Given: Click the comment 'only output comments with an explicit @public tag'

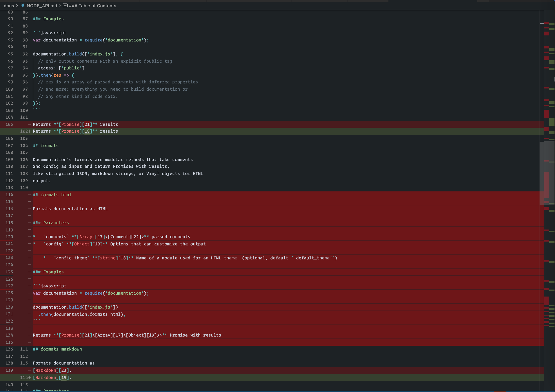Looking at the screenshot, I should click(105, 61).
